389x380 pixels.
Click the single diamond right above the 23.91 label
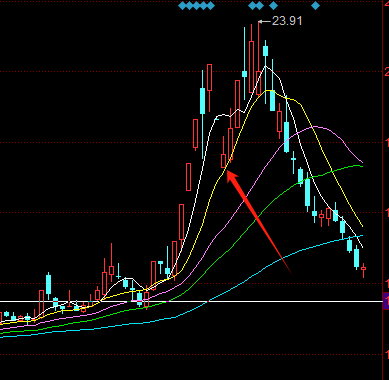[x=273, y=6]
